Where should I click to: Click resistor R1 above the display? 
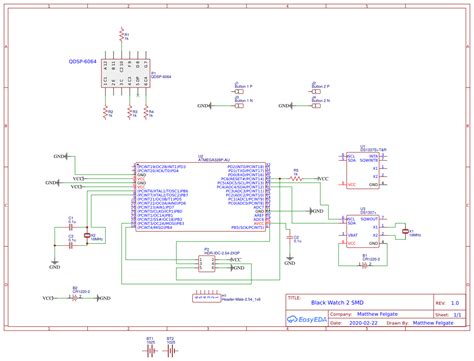point(122,35)
